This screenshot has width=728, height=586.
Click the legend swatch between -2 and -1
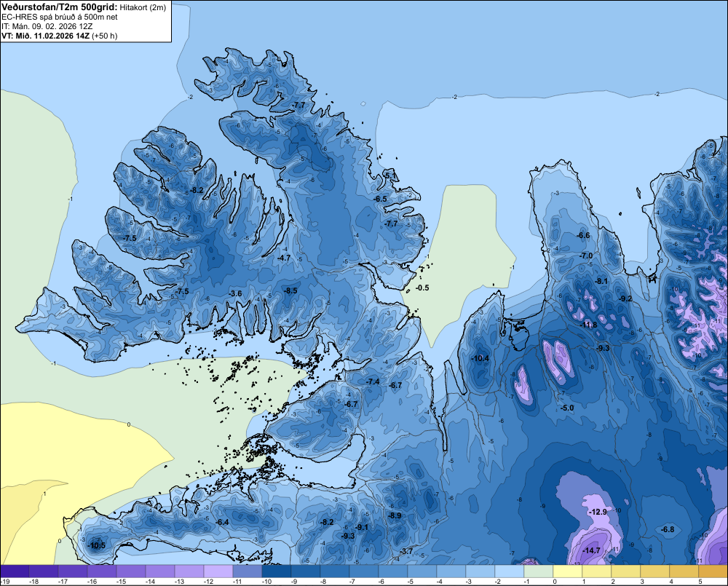(510, 571)
